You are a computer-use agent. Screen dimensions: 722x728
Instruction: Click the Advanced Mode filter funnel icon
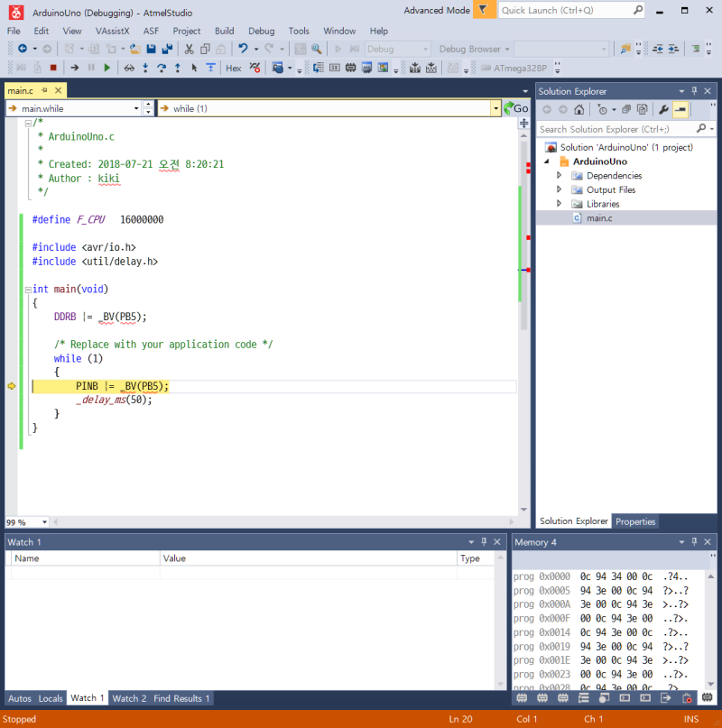coord(483,10)
